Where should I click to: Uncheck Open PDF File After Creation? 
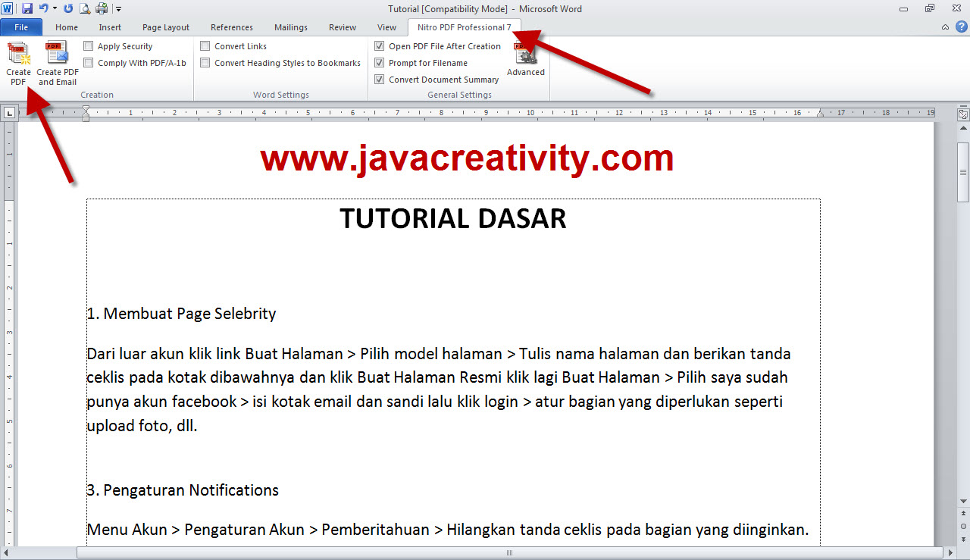point(380,46)
